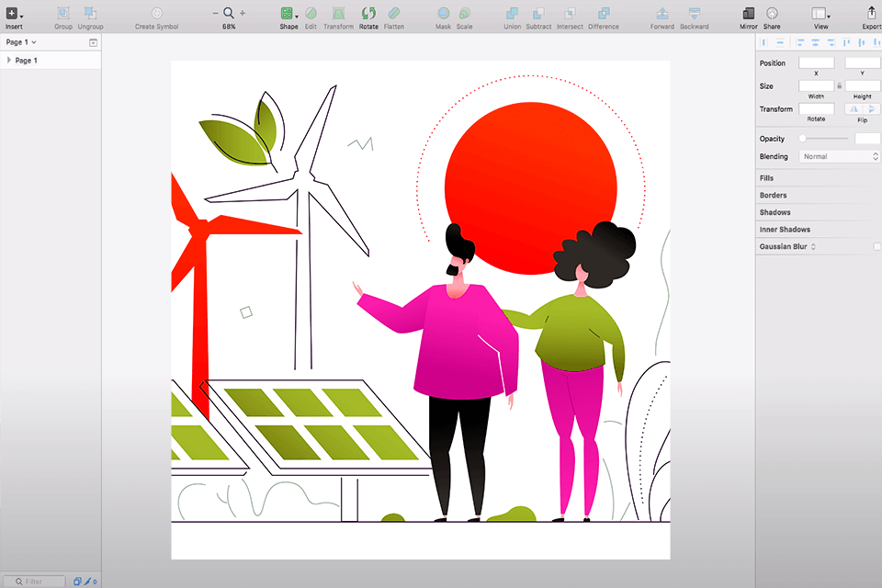Open the Insert menu
This screenshot has width=882, height=588.
(x=14, y=14)
